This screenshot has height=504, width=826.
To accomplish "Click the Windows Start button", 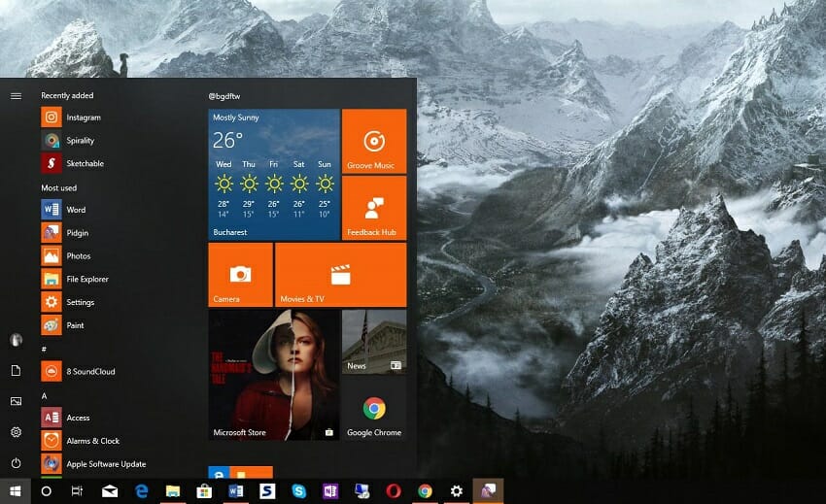I will pyautogui.click(x=16, y=491).
